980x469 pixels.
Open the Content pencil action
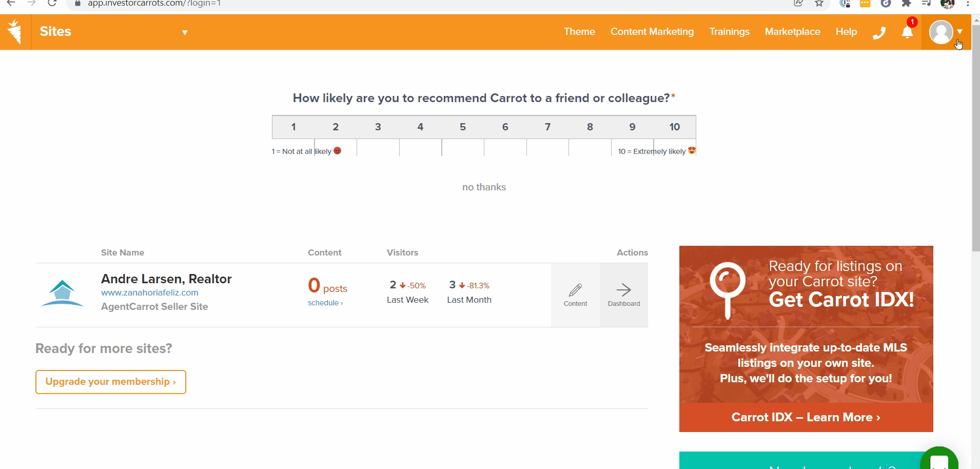575,295
